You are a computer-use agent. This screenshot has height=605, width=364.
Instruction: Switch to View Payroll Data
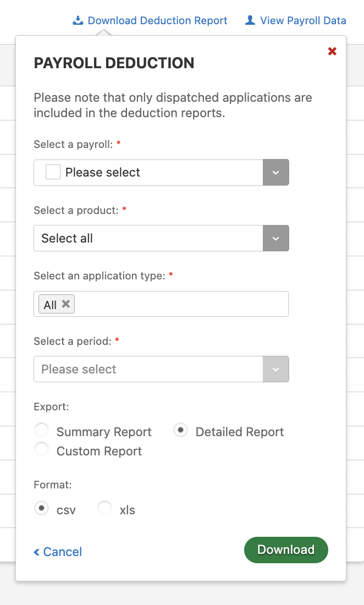click(x=302, y=20)
